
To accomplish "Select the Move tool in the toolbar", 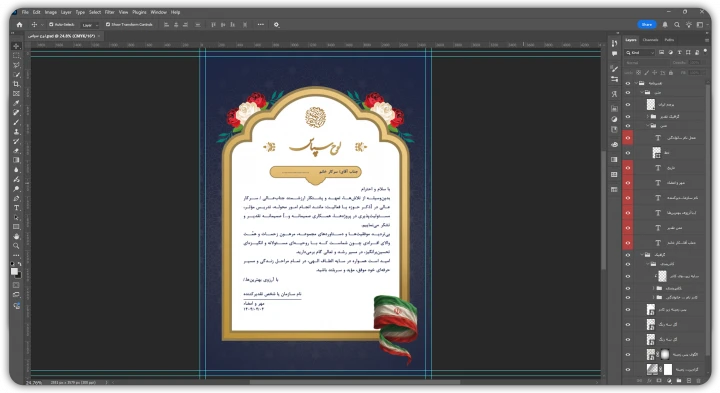I will tap(17, 46).
